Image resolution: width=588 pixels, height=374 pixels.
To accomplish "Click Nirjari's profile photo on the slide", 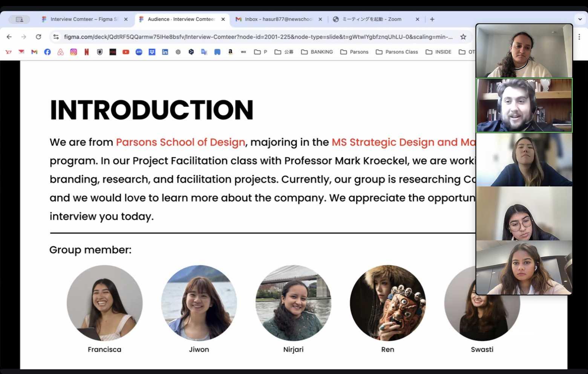I will tap(293, 303).
